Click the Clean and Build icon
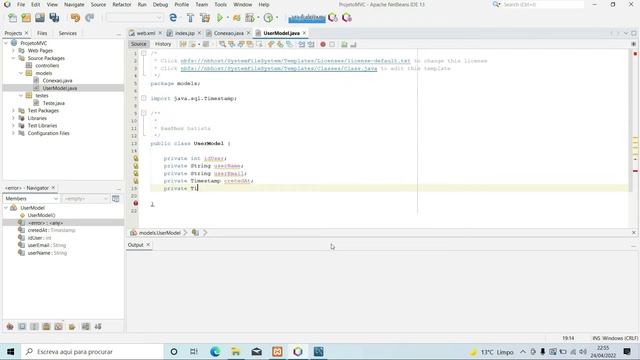This screenshot has height=360, width=640. tap(205, 18)
